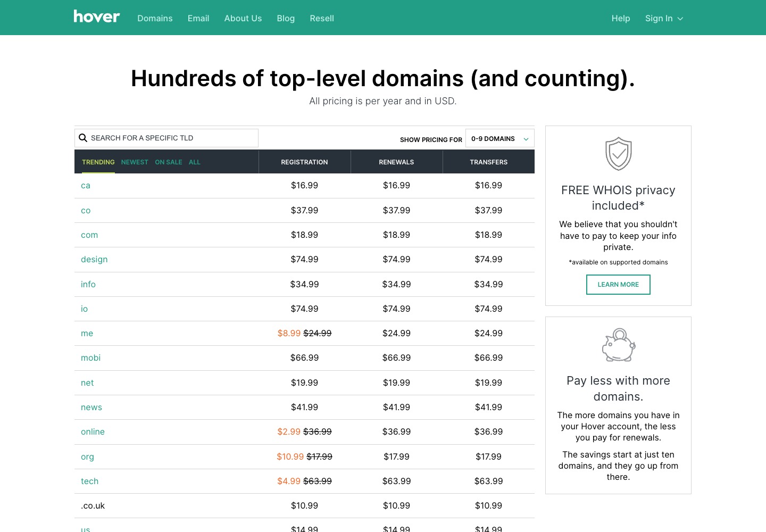Open the Help page

click(621, 18)
